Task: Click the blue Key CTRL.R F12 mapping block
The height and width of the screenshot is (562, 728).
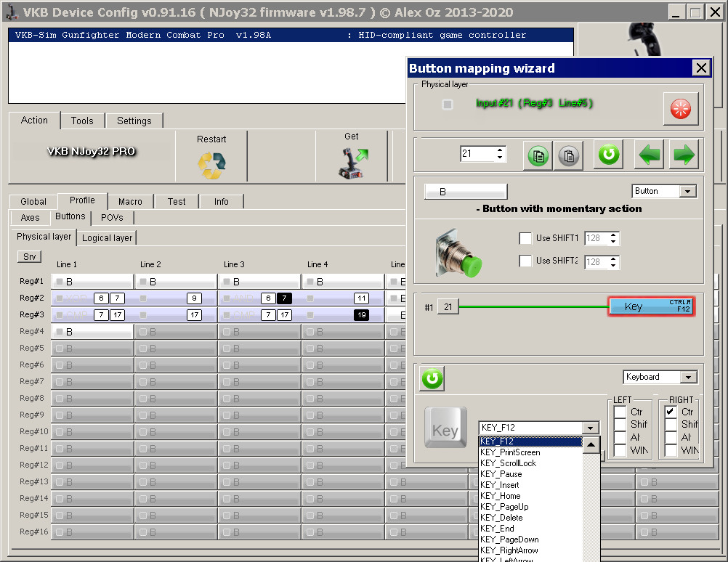Action: tap(652, 306)
